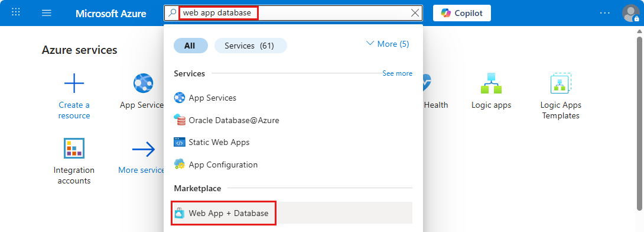The height and width of the screenshot is (232, 644).
Task: Click the Health service label
Action: 436,105
